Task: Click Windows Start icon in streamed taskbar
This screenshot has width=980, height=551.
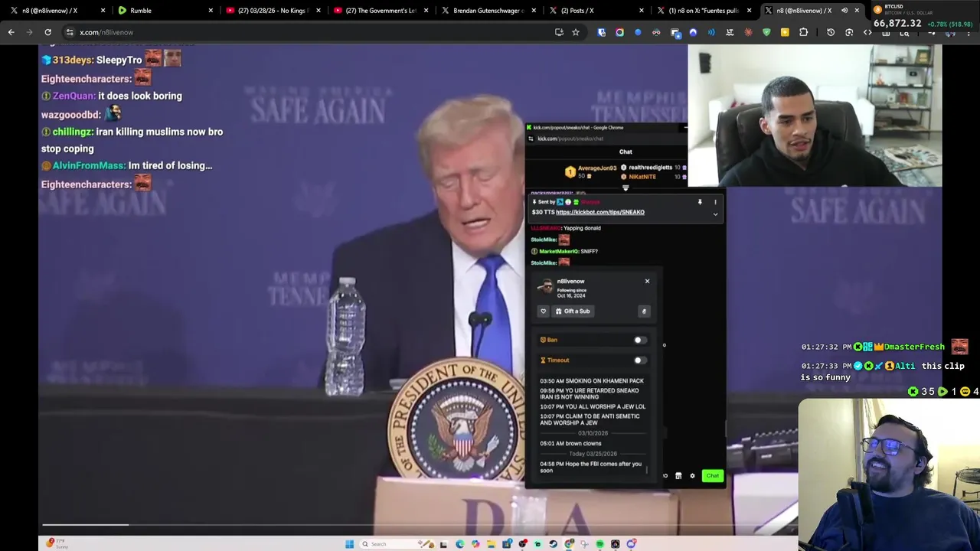Action: pos(349,544)
